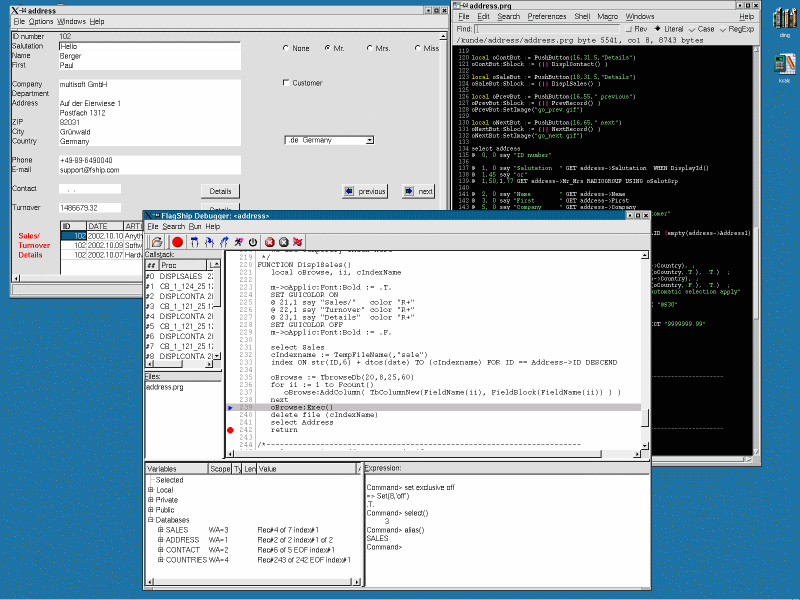Click the running man run icon

(x=238, y=242)
